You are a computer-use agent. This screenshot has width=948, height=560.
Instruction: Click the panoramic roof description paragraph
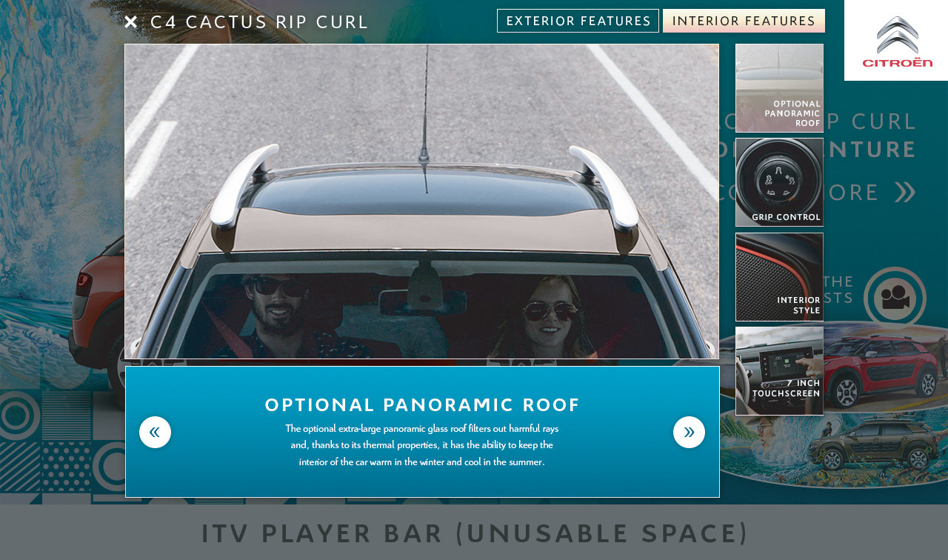click(422, 445)
